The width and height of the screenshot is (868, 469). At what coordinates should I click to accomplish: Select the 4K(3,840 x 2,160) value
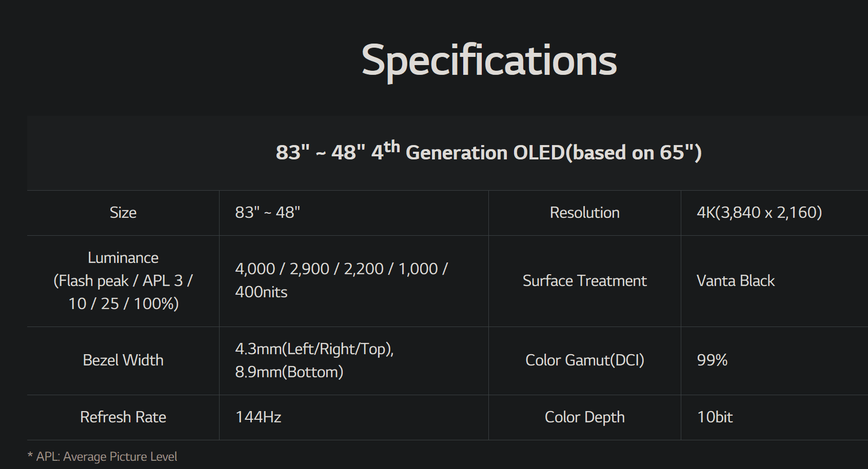click(759, 212)
